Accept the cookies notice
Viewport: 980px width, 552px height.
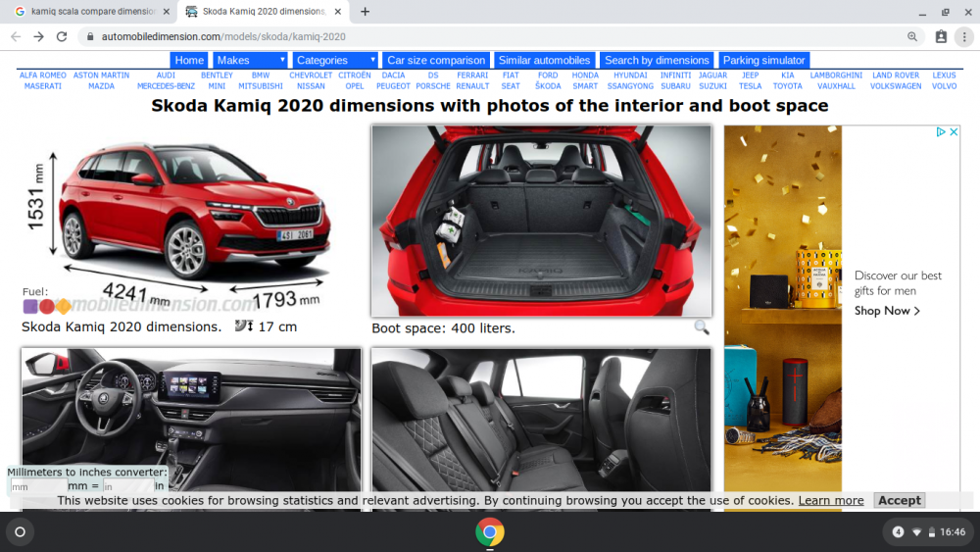[x=899, y=500]
